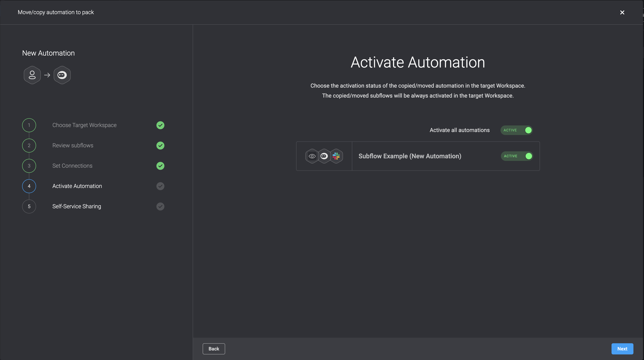This screenshot has height=360, width=644.
Task: Click the arrow between the hexagon icons
Action: [x=47, y=75]
